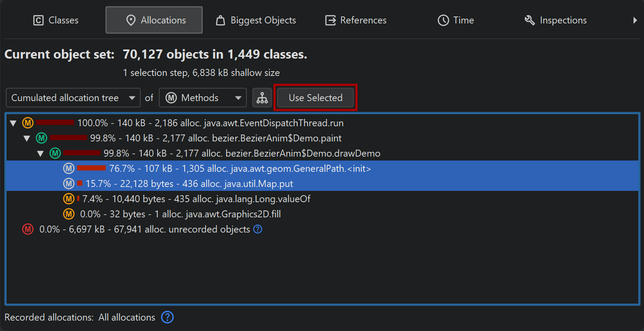Click help icon beside unrecorded objects
The width and height of the screenshot is (644, 331).
click(x=257, y=229)
